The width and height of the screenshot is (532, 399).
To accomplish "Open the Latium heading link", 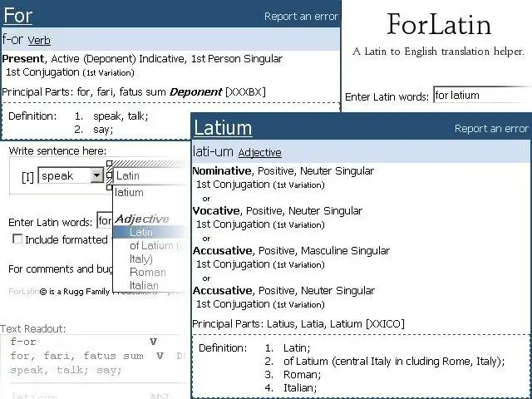I will click(x=223, y=128).
